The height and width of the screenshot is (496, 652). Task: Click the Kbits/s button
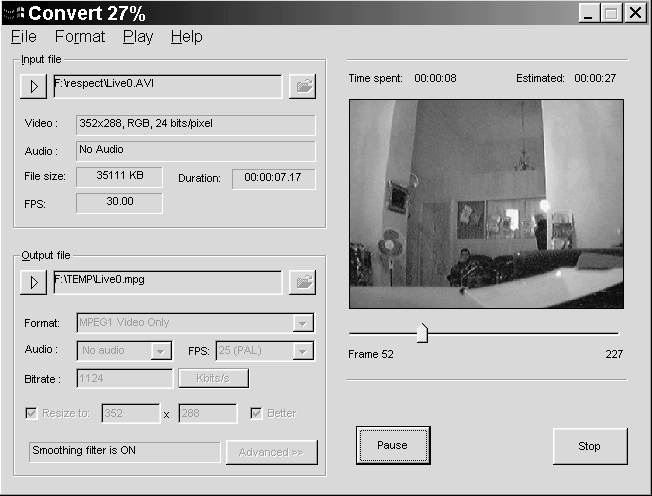pyautogui.click(x=213, y=378)
